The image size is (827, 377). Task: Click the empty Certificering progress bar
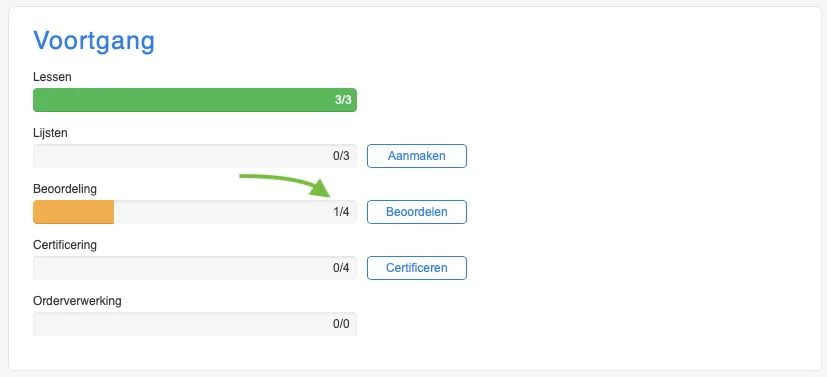(195, 268)
